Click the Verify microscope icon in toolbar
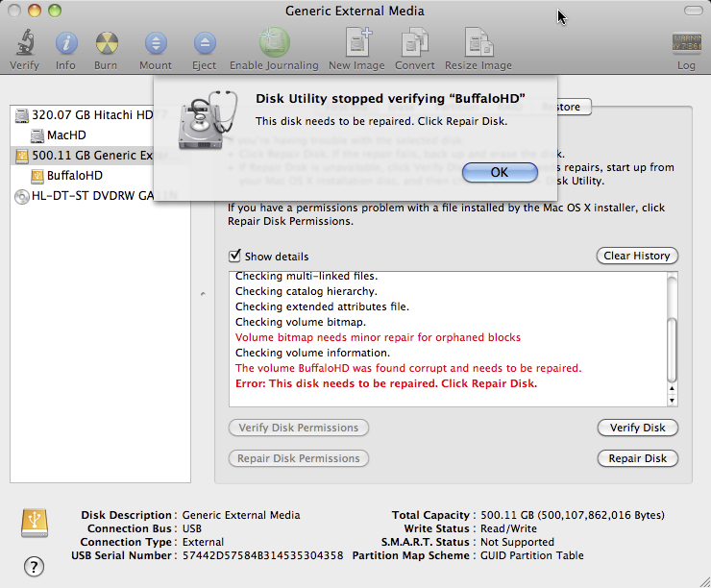The height and width of the screenshot is (588, 711). click(x=25, y=42)
